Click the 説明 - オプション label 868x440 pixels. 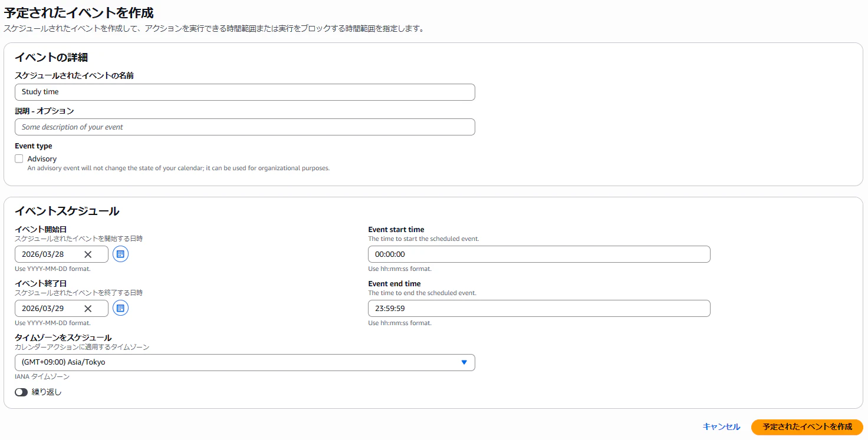44,111
